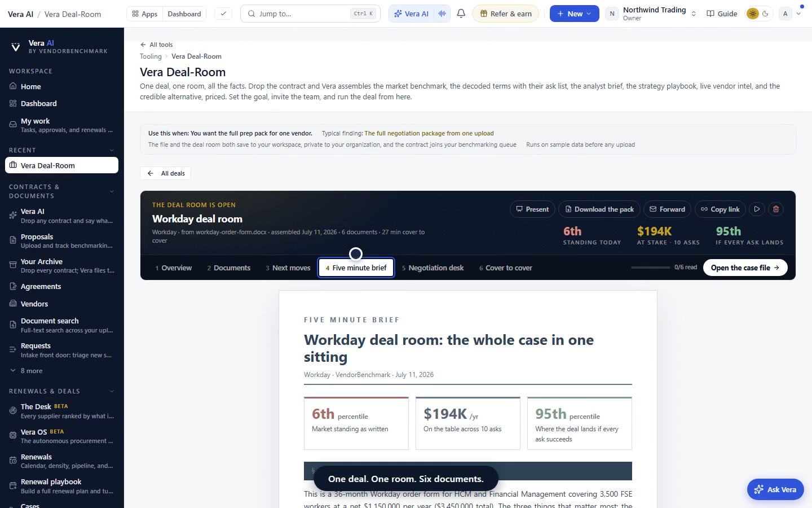Click the Renewals calendar icon
The image size is (812, 508).
pyautogui.click(x=13, y=461)
